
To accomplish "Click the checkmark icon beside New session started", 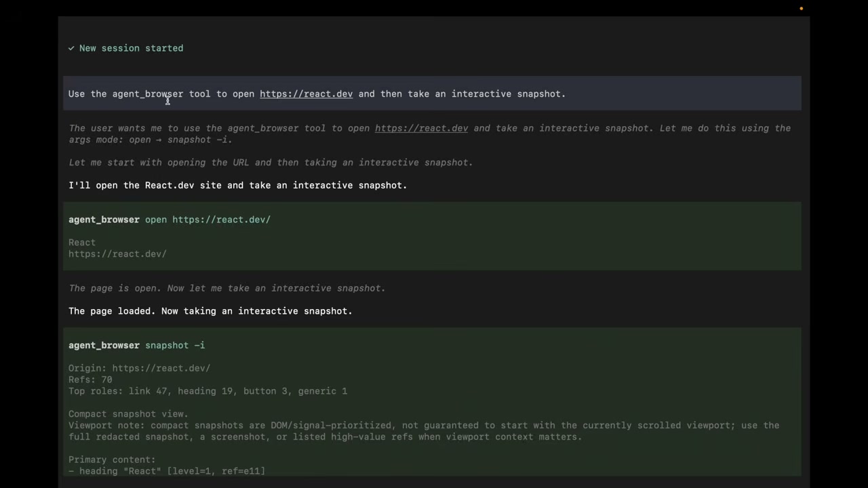I will coord(71,48).
